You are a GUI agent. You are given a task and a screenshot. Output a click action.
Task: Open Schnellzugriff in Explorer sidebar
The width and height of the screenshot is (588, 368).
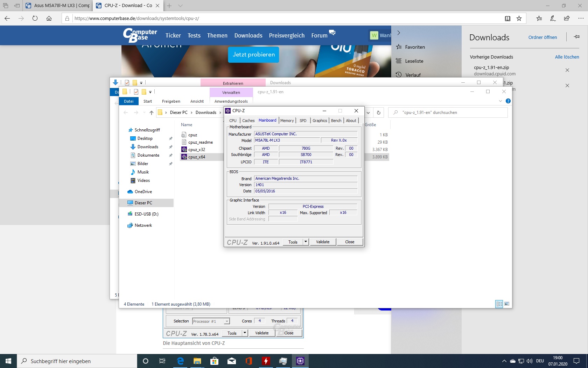pos(147,130)
